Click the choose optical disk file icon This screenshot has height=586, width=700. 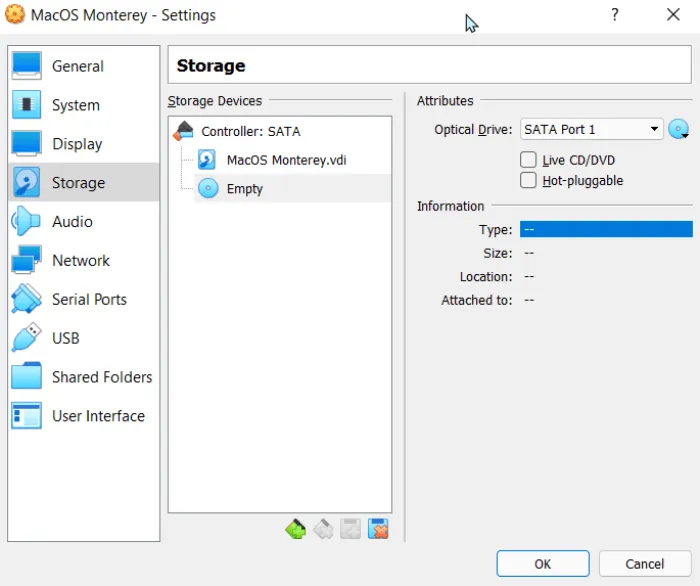coord(680,130)
